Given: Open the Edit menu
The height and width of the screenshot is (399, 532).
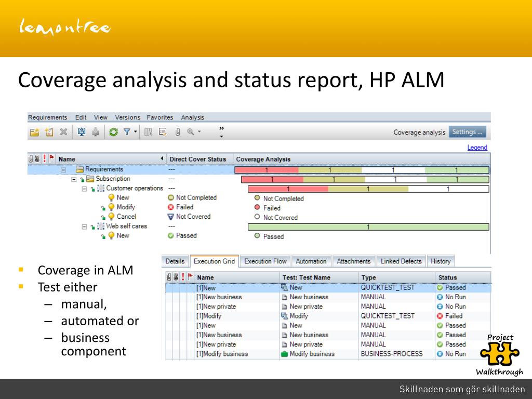Looking at the screenshot, I should coord(81,117).
